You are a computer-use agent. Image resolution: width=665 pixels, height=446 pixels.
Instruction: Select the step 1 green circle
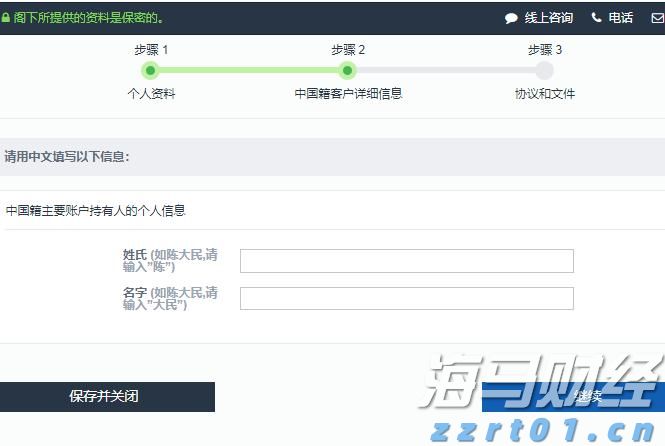click(151, 70)
